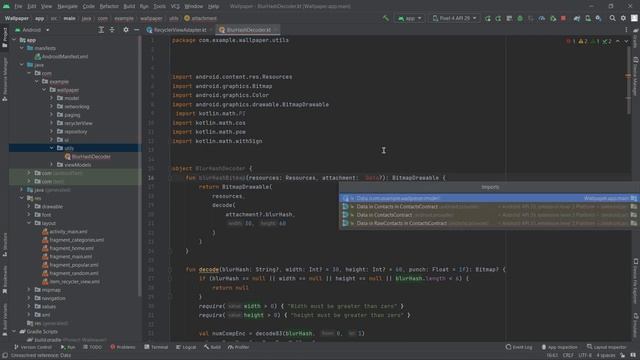Open the Window menu

[x=193, y=7]
